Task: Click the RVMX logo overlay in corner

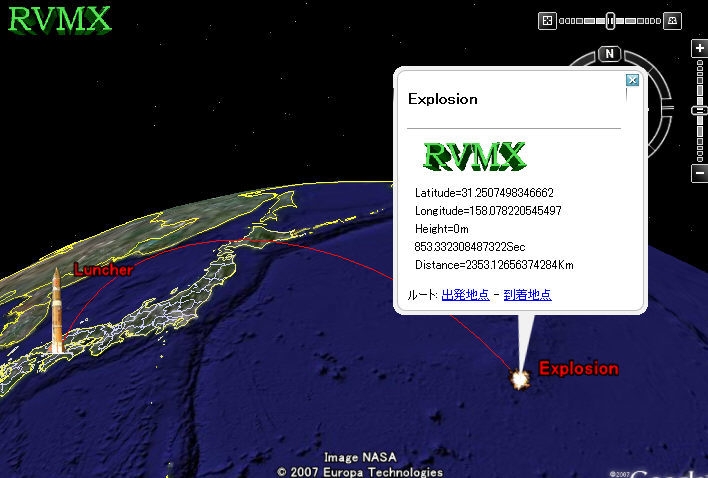Action: [x=60, y=19]
